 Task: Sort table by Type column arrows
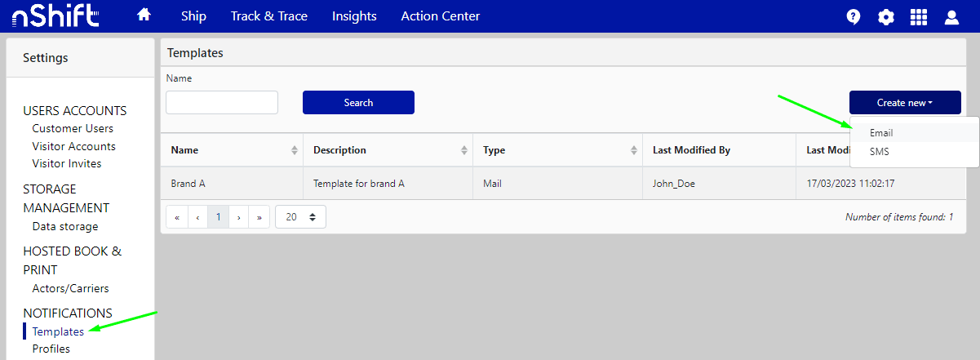(634, 150)
